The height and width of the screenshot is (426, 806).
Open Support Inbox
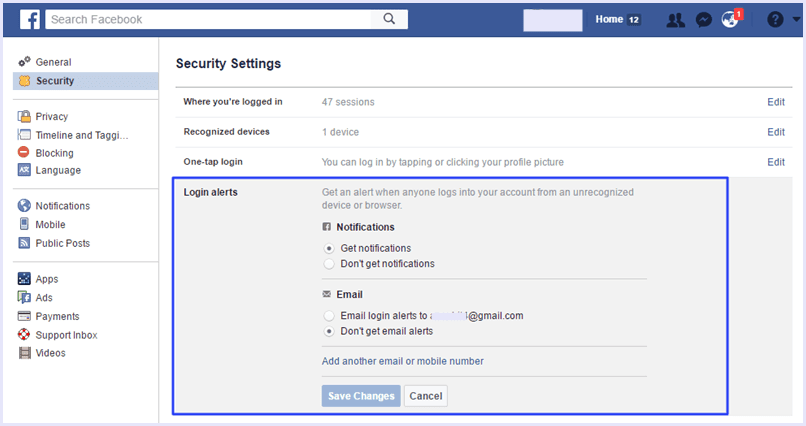tap(66, 335)
